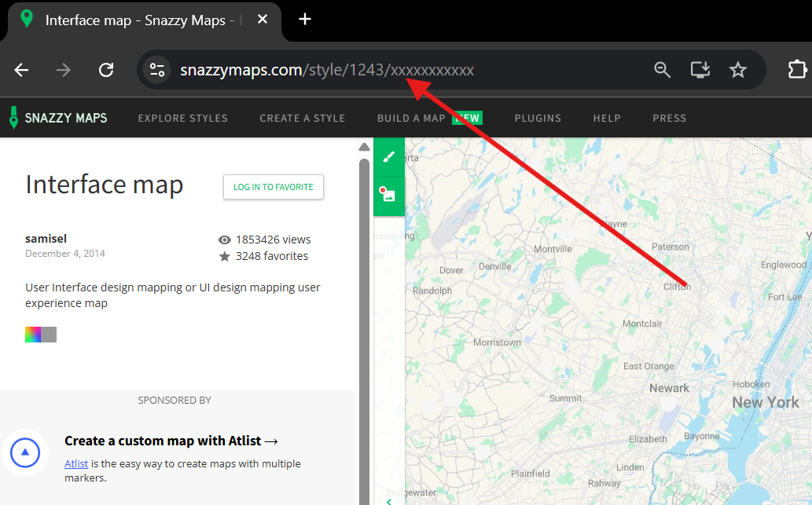Click the sidebar vertical scrollbar thumb
Image resolution: width=812 pixels, height=505 pixels.
click(364, 331)
